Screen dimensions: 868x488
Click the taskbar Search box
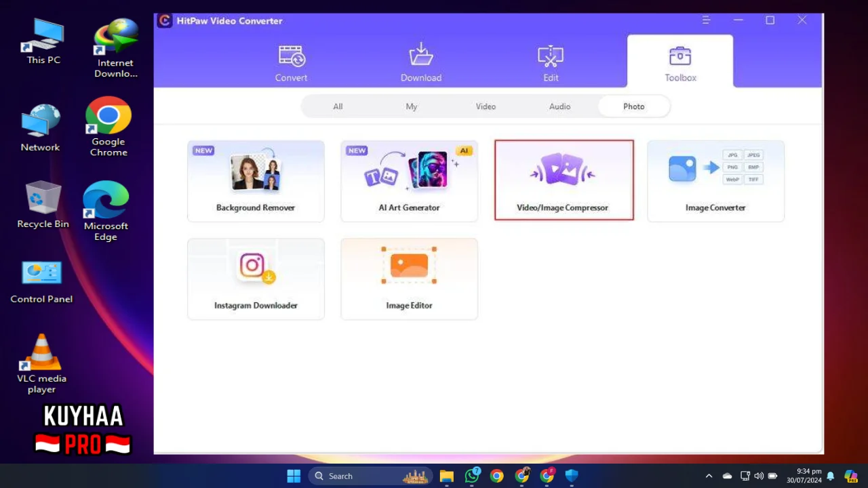(x=371, y=476)
